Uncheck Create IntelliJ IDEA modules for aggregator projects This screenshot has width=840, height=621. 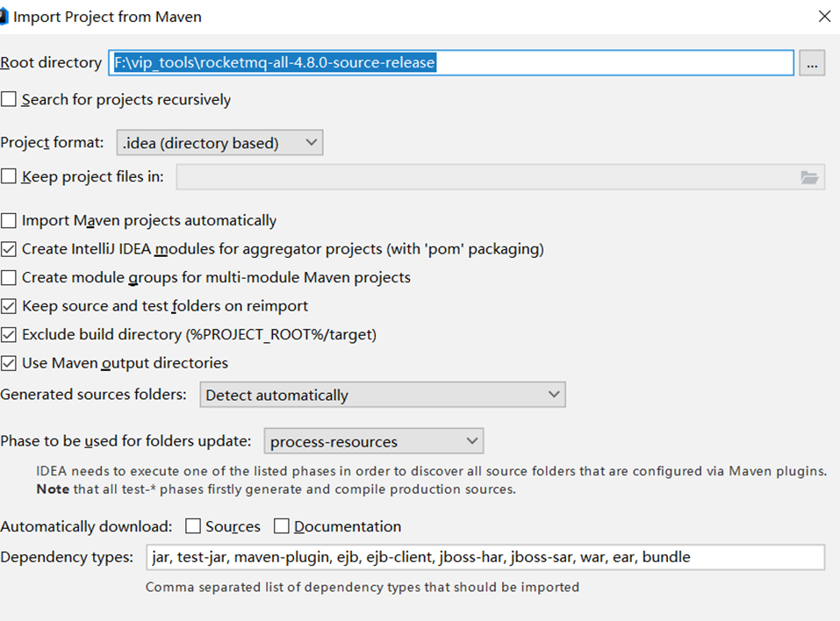pos(9,249)
